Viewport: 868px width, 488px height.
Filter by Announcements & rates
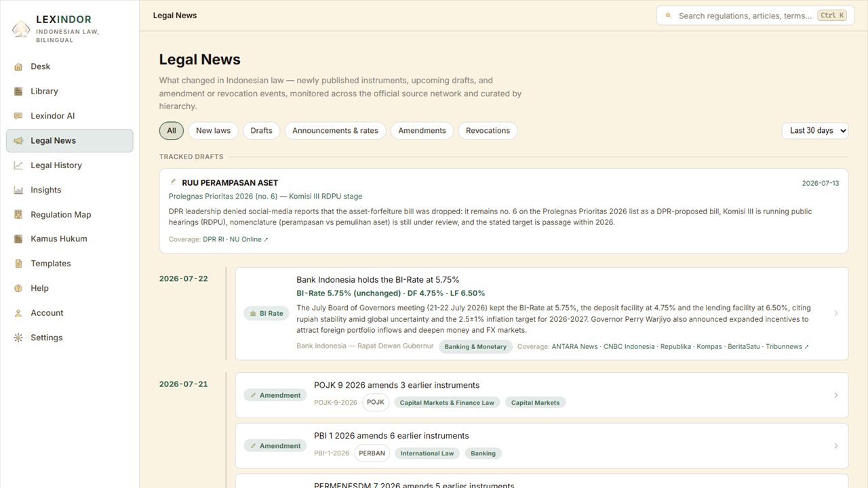click(x=336, y=131)
